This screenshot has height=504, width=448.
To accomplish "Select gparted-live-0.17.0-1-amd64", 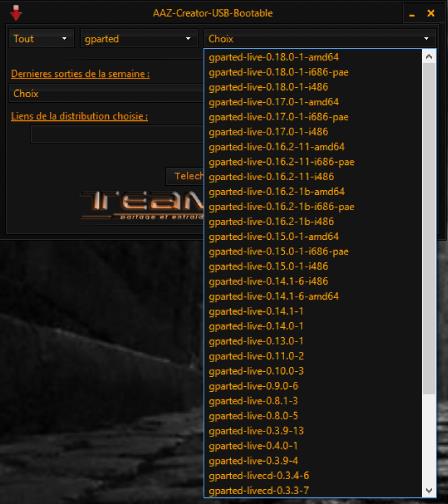I will 313,102.
